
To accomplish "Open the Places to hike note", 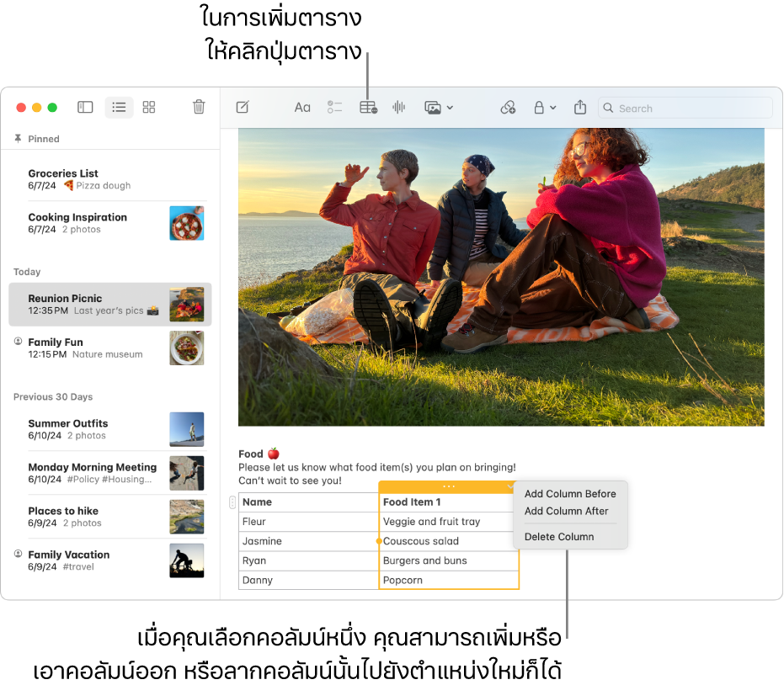I will 110,517.
